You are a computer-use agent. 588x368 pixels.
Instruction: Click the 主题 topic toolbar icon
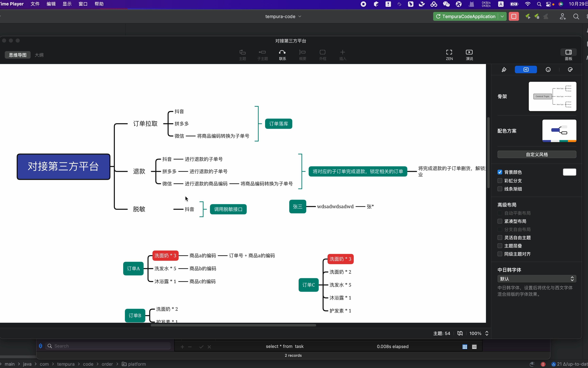tap(242, 55)
